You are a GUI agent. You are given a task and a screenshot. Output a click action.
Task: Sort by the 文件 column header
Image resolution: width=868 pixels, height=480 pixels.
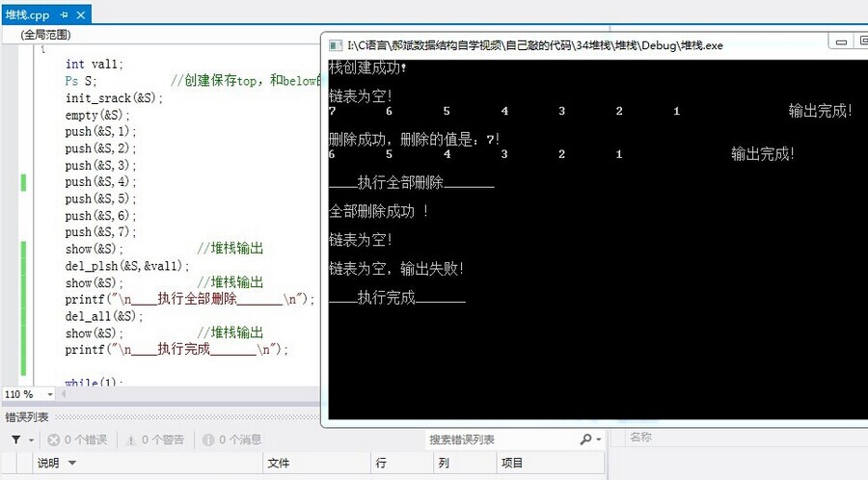click(279, 464)
